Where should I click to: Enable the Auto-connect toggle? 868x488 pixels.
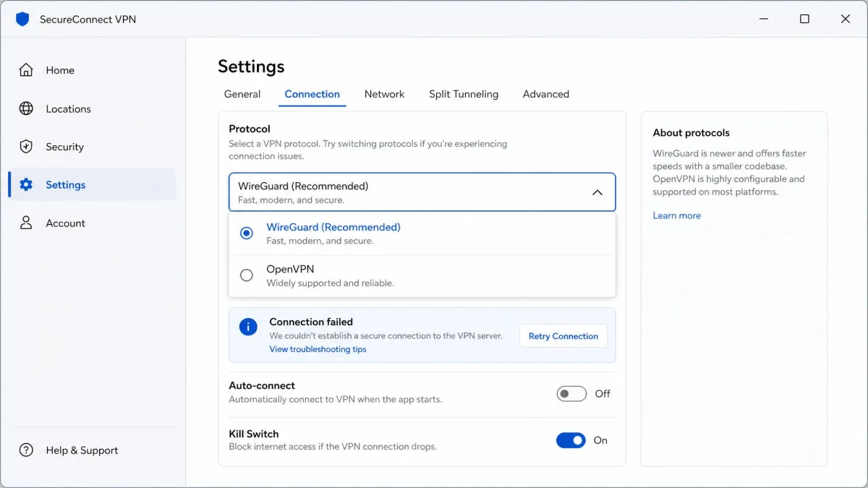[x=571, y=393]
